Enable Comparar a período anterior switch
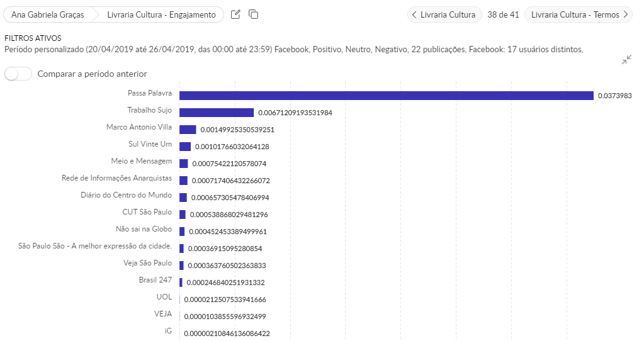644x341 pixels. click(18, 74)
